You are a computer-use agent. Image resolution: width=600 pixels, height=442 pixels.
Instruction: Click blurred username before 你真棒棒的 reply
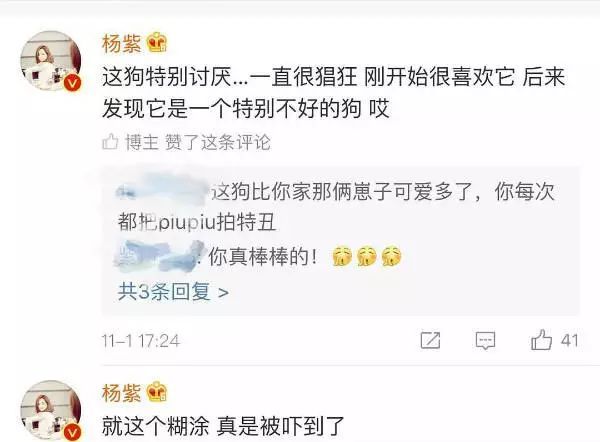(160, 256)
